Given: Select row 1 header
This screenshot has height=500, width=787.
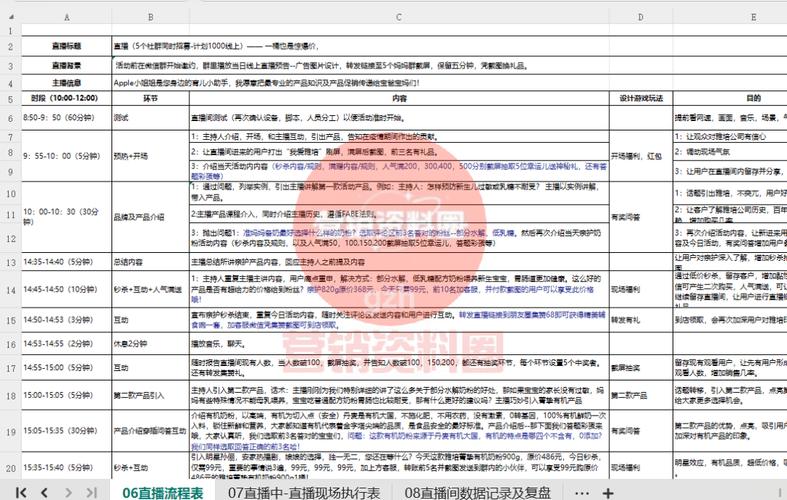Looking at the screenshot, I should 11,31.
